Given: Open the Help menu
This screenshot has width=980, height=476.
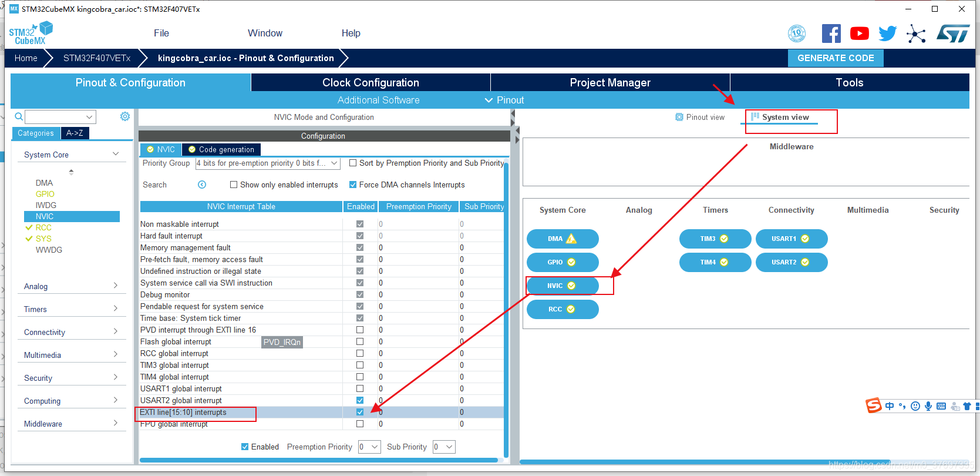Looking at the screenshot, I should [x=351, y=33].
